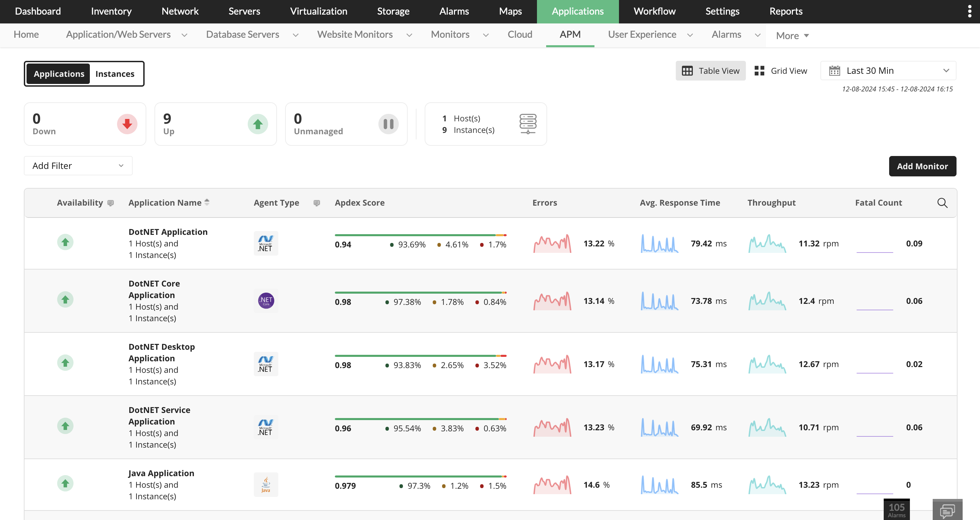Click the Add Monitor button
The height and width of the screenshot is (520, 980).
click(x=922, y=166)
